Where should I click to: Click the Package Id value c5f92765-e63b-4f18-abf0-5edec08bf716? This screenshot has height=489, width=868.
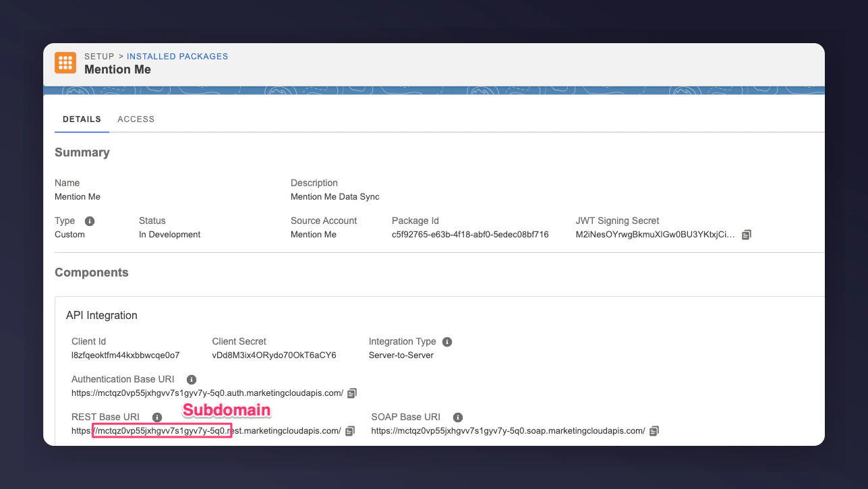pyautogui.click(x=470, y=235)
